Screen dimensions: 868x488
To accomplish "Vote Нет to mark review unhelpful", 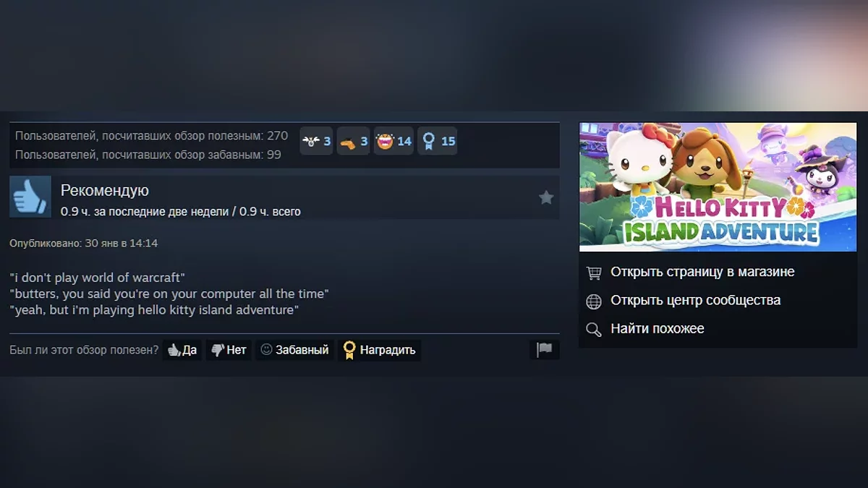I will pyautogui.click(x=229, y=350).
